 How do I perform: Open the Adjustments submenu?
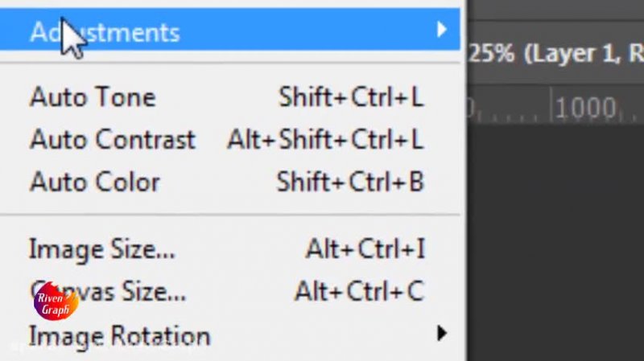pos(105,32)
